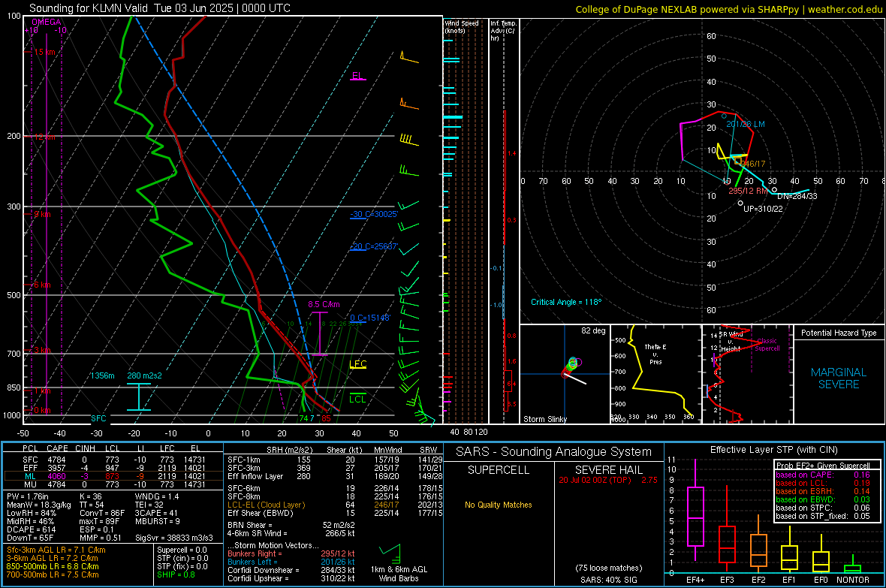886x588 pixels.
Task: Select the EFF parcel row in the table
Action: point(113,468)
